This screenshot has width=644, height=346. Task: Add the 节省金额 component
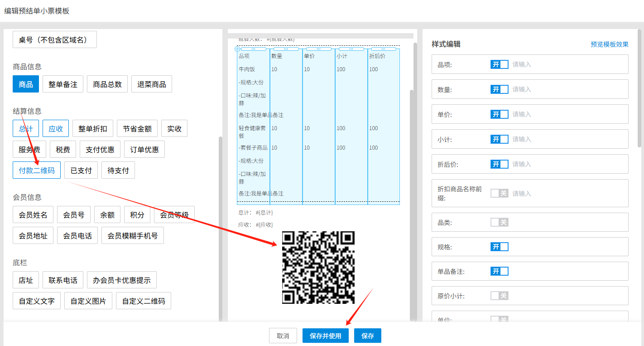[137, 129]
